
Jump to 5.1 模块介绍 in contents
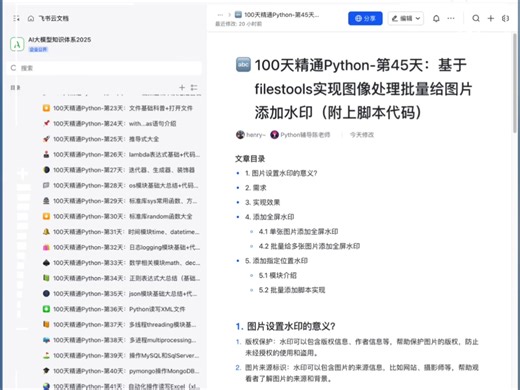click(278, 275)
